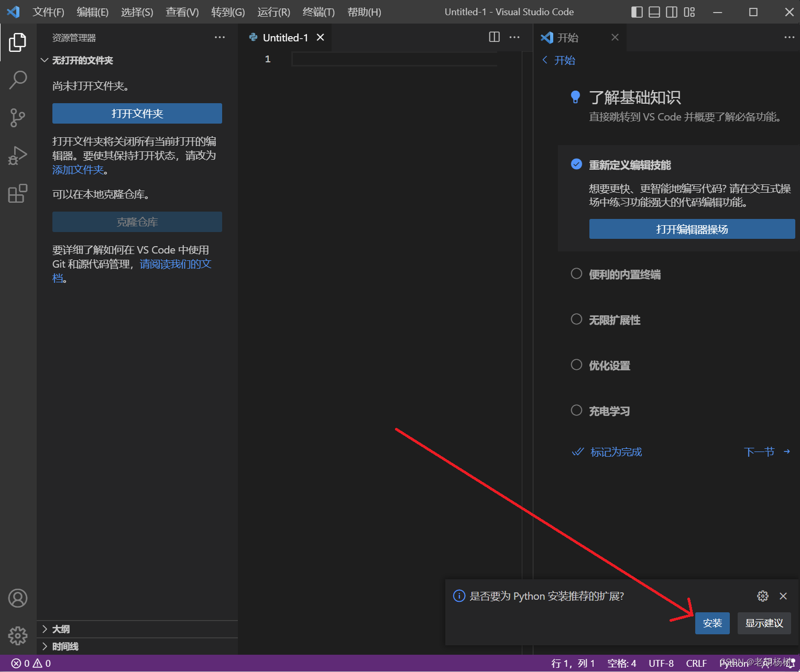800x672 pixels.
Task: Expand the 大纲 outline section
Action: [x=137, y=629]
